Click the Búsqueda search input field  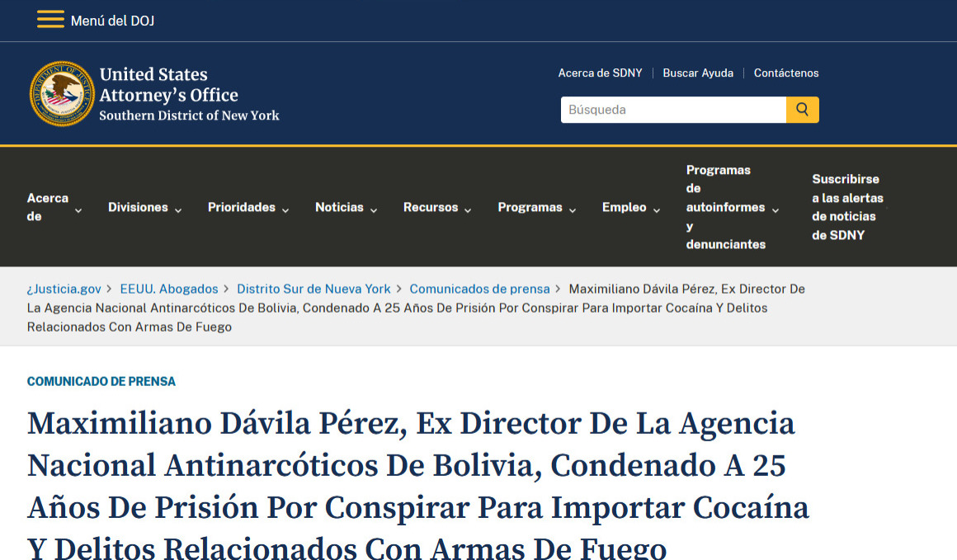pyautogui.click(x=672, y=110)
